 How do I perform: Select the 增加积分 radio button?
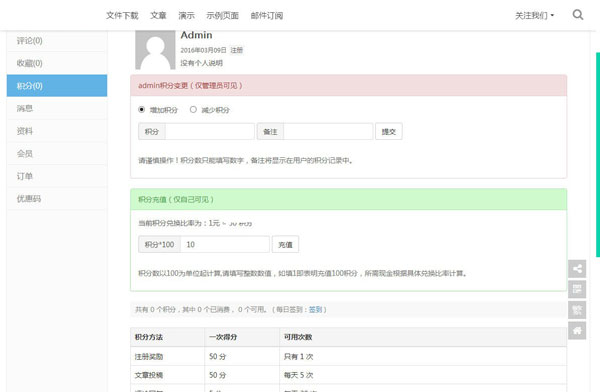pos(142,109)
